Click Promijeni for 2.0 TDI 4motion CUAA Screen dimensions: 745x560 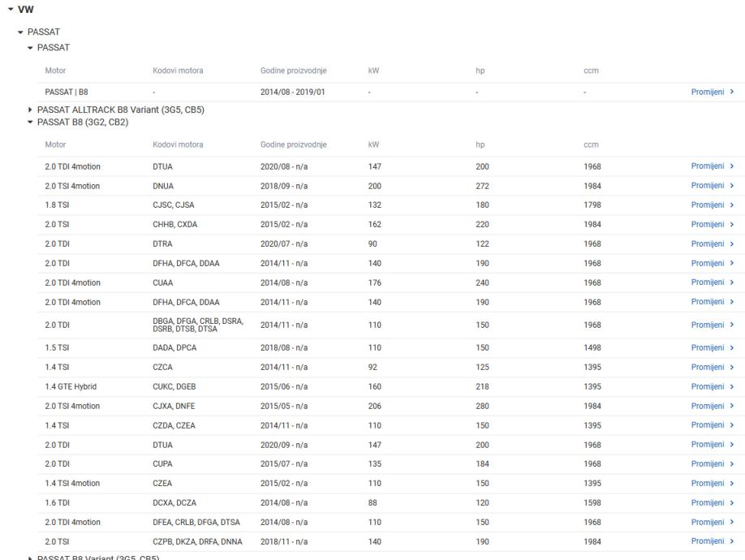708,282
